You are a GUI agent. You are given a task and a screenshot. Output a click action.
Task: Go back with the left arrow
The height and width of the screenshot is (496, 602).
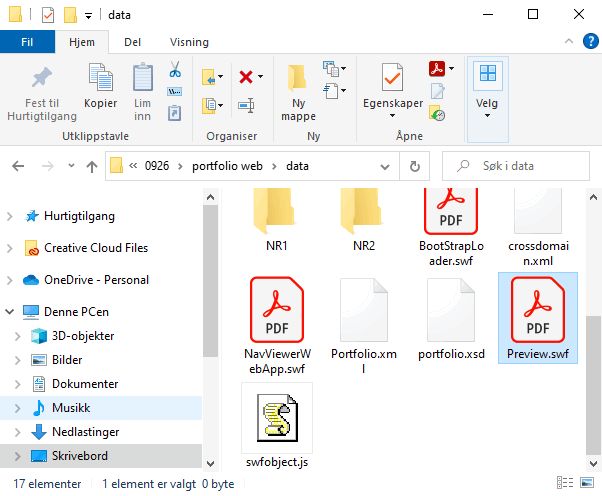pos(18,166)
